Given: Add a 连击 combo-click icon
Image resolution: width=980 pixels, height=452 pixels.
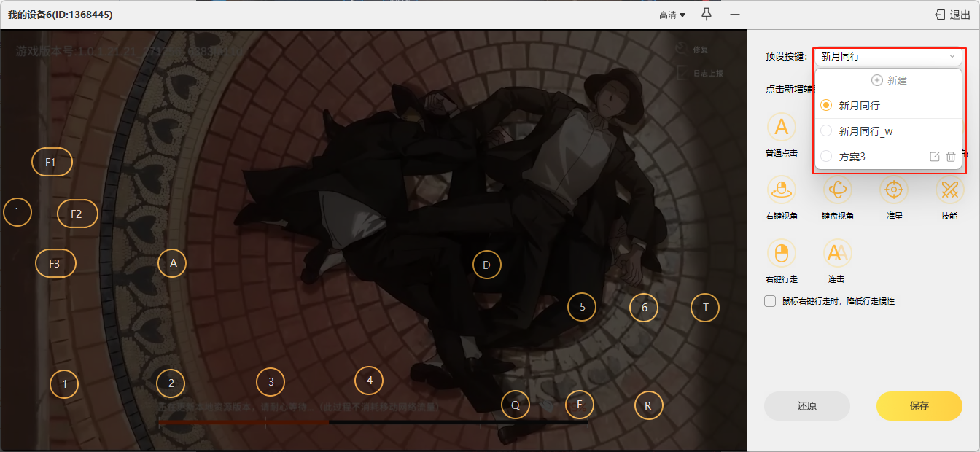Looking at the screenshot, I should (837, 253).
